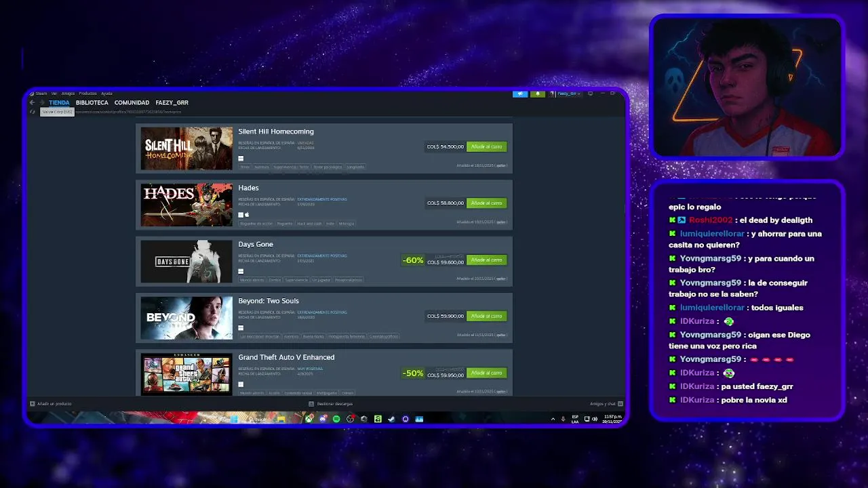The width and height of the screenshot is (868, 488).
Task: Open the Steam menu
Action: (41, 94)
